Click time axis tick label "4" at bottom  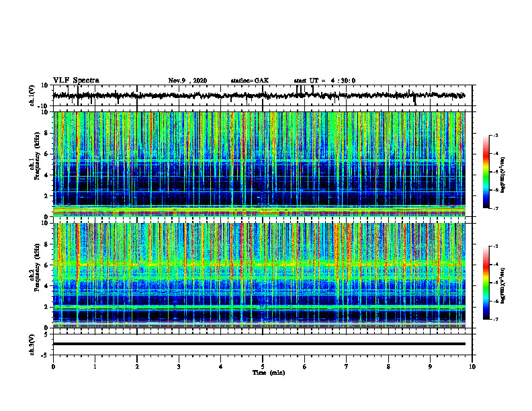coord(221,367)
